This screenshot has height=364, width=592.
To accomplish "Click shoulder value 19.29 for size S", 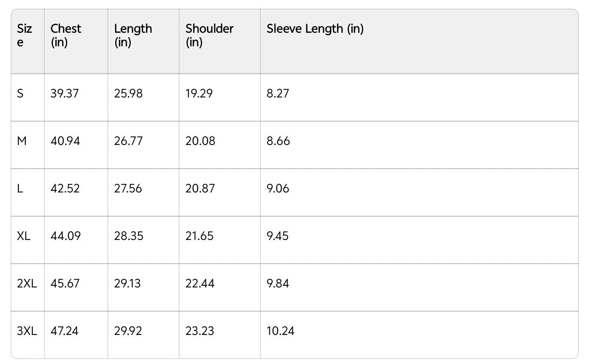I will (x=199, y=93).
